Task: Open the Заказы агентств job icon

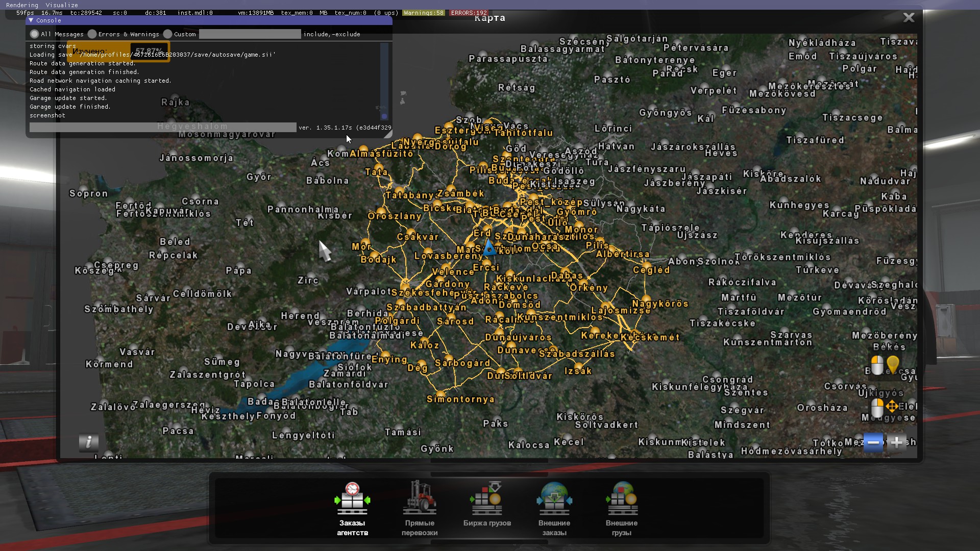Action: click(x=352, y=498)
